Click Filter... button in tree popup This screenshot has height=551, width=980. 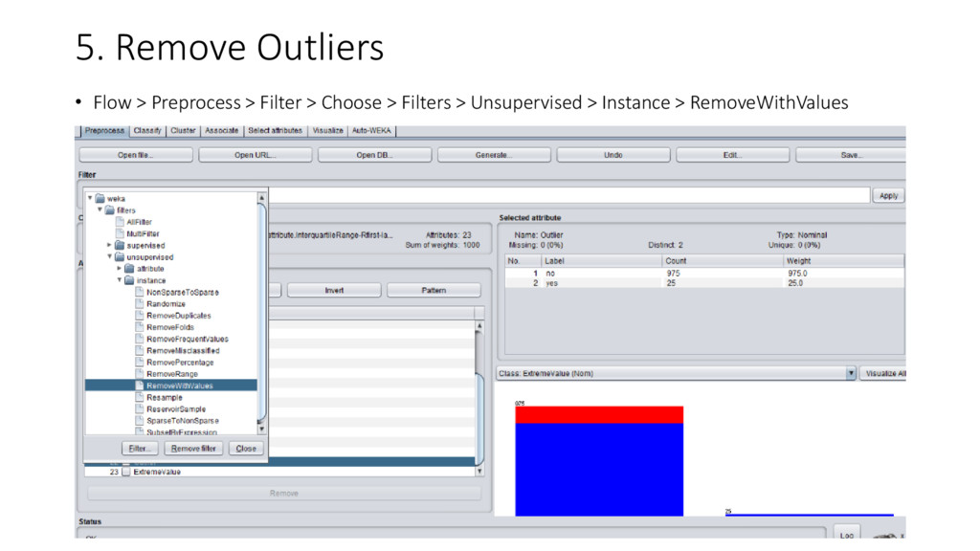tap(140, 449)
